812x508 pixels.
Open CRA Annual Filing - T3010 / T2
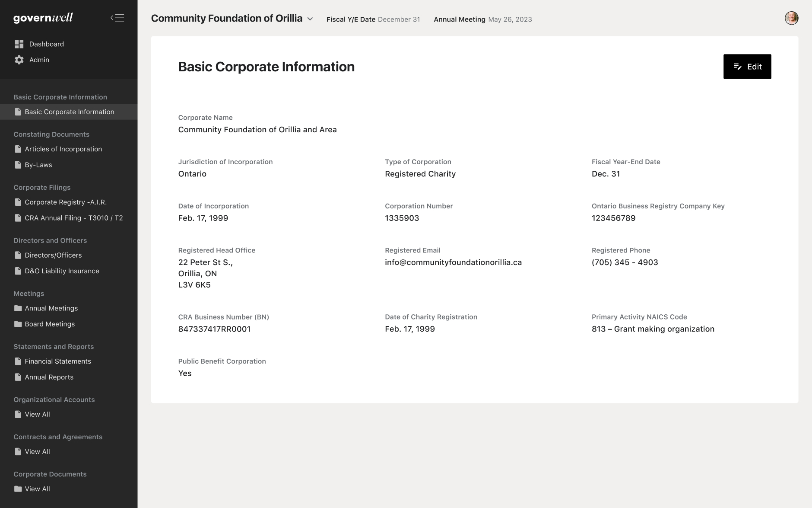click(x=74, y=218)
